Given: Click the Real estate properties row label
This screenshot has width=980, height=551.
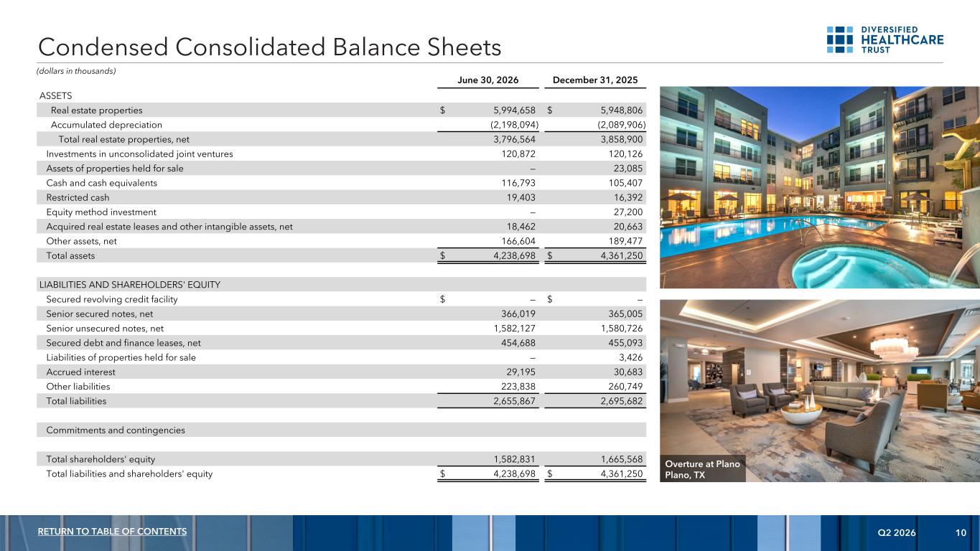Looking at the screenshot, I should click(x=96, y=110).
